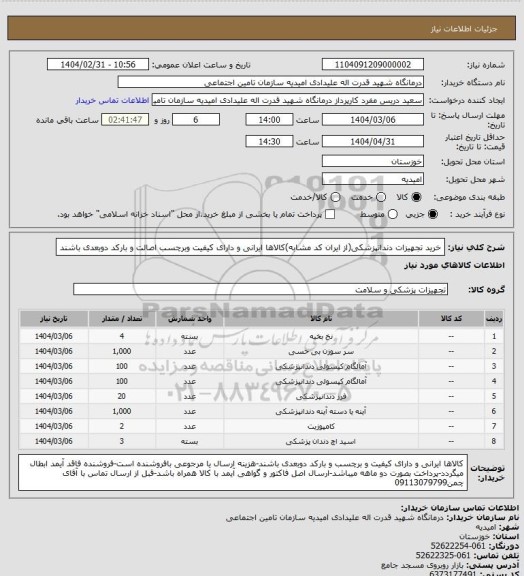Click quantity 20 in the فرز row

tap(122, 396)
